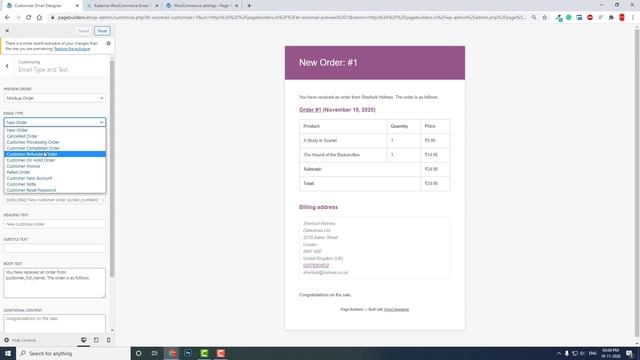Open the autosave notice gear settings

[108, 43]
